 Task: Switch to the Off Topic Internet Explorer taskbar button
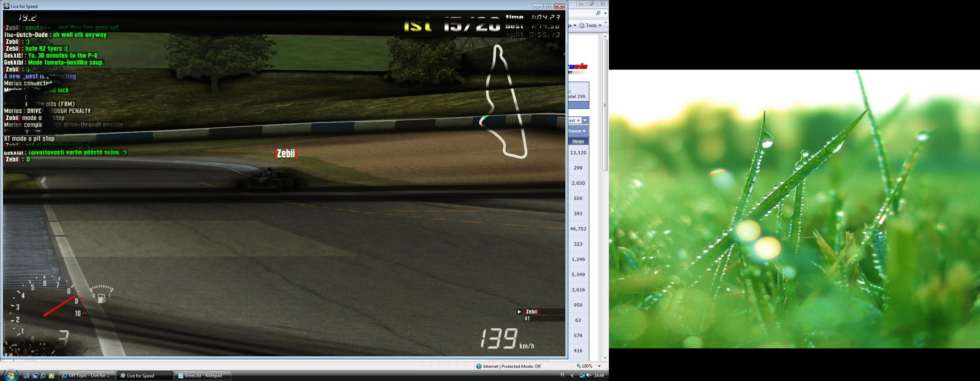[87, 376]
